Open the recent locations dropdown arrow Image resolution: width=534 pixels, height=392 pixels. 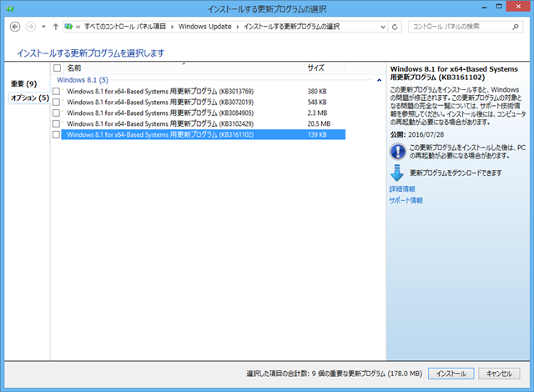click(x=43, y=27)
